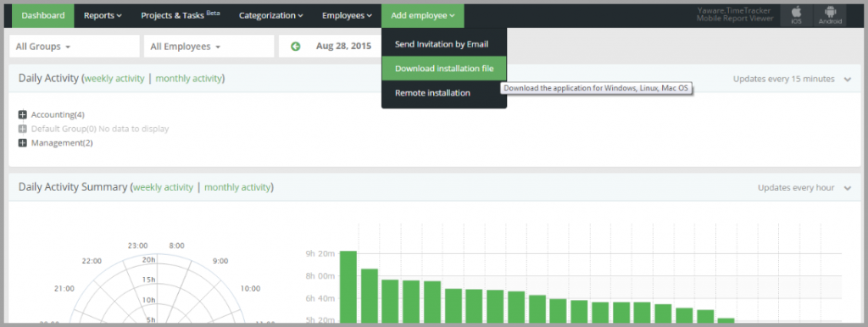
Task: Expand the Management(2) group plus icon
Action: click(23, 143)
